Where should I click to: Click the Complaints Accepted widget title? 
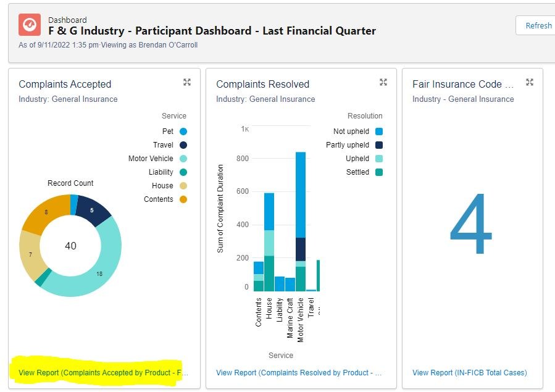point(65,84)
